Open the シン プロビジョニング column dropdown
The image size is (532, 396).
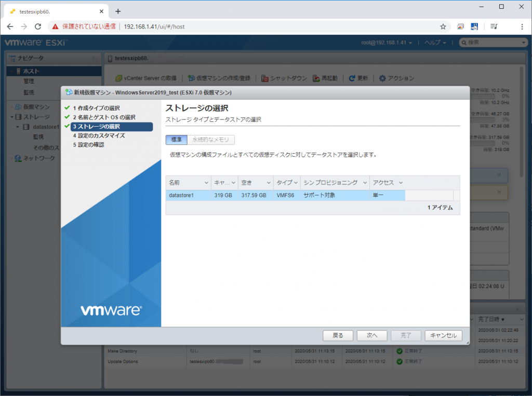365,183
